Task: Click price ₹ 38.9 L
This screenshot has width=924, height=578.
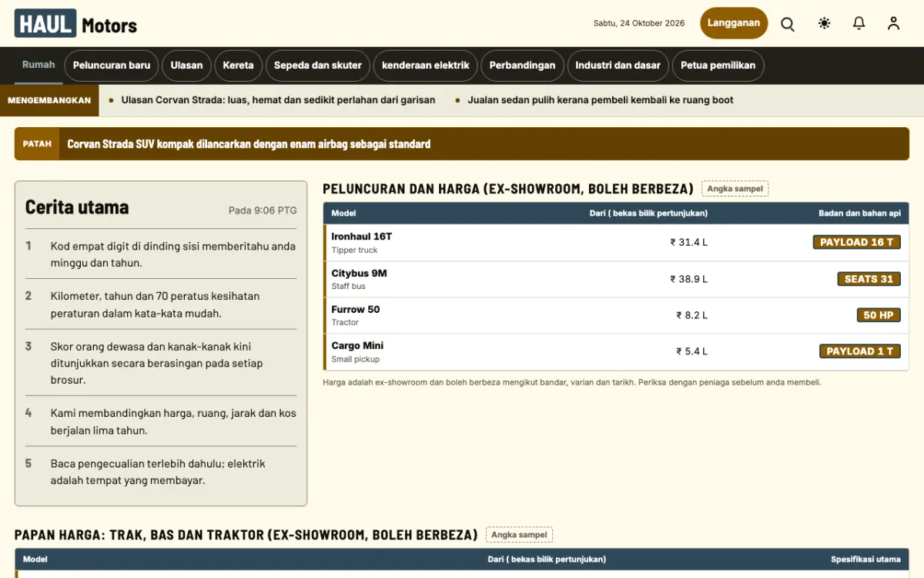Action: (x=688, y=279)
